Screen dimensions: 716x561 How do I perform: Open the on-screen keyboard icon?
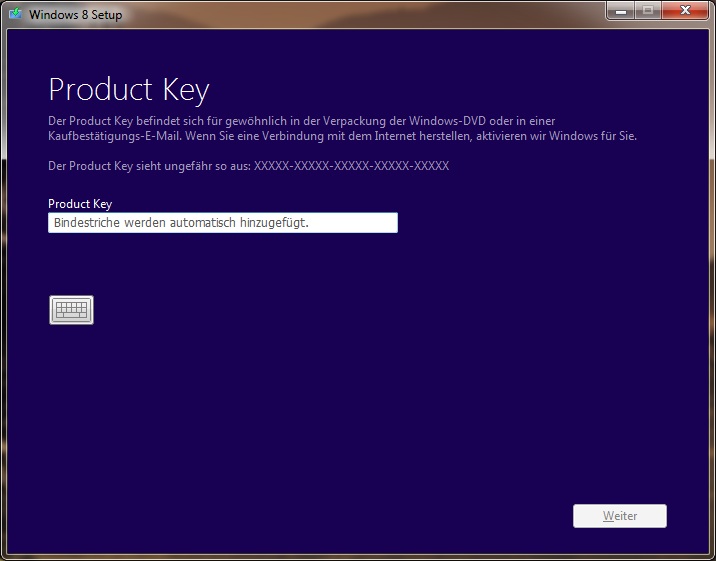point(71,310)
